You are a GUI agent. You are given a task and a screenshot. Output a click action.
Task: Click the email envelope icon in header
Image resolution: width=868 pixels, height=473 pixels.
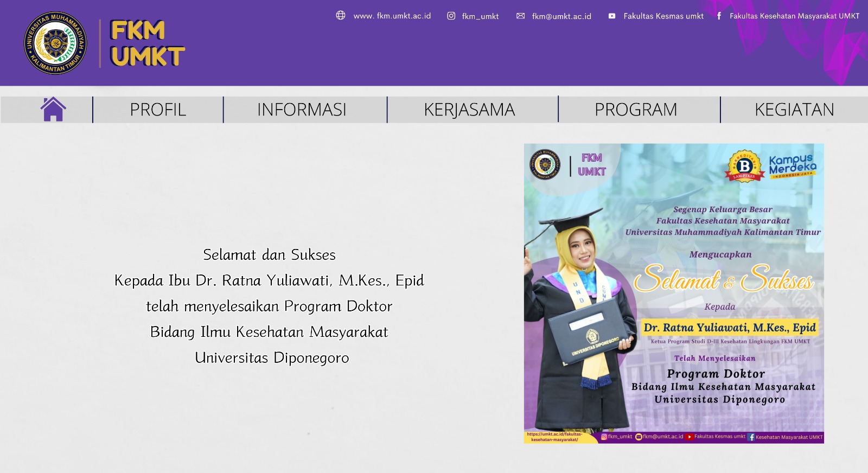click(521, 16)
